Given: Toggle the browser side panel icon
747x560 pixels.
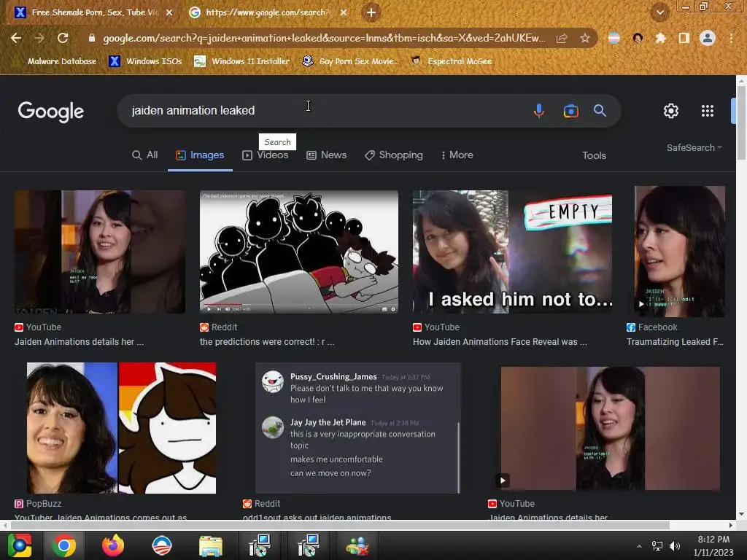Looking at the screenshot, I should click(x=684, y=38).
